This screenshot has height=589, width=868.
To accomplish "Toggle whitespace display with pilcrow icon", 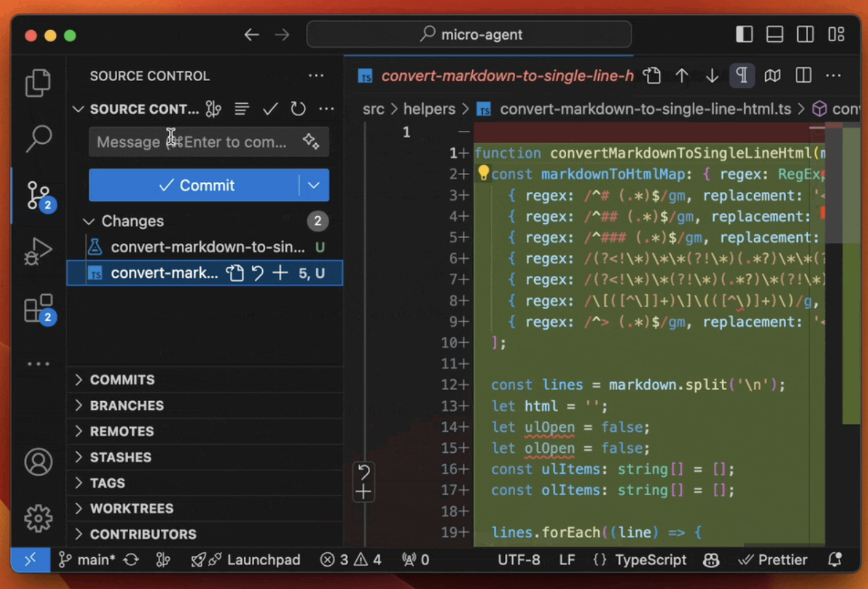I will (x=742, y=76).
